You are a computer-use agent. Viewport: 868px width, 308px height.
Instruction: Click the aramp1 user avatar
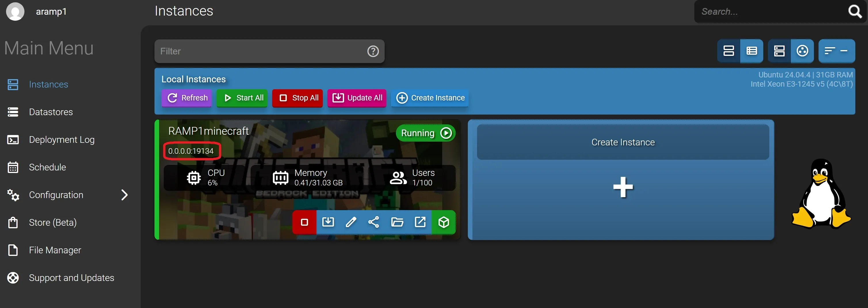tap(15, 12)
